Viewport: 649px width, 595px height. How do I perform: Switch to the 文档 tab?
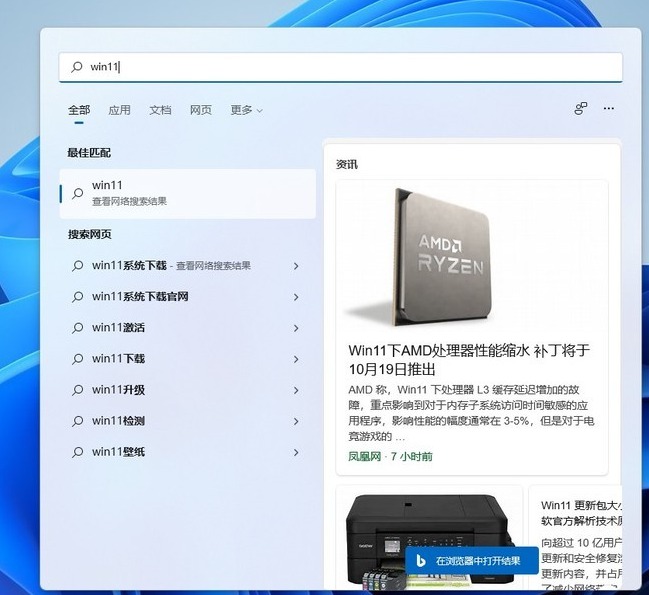tap(160, 110)
